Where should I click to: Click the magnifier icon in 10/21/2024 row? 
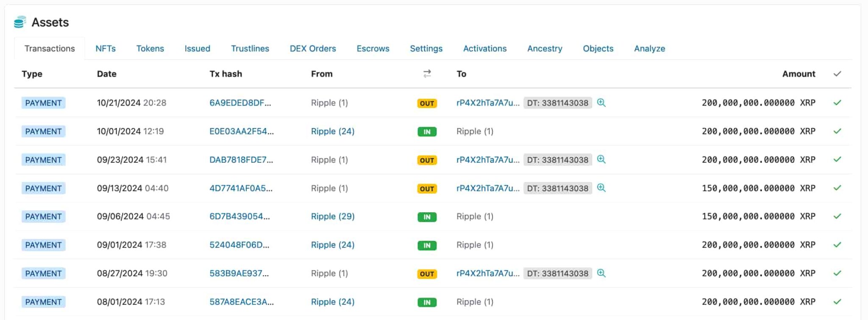point(601,103)
